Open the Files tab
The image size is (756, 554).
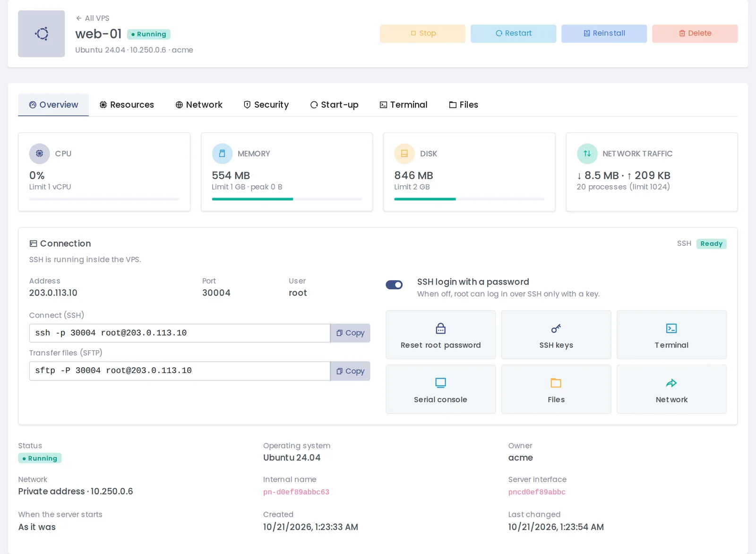(464, 104)
